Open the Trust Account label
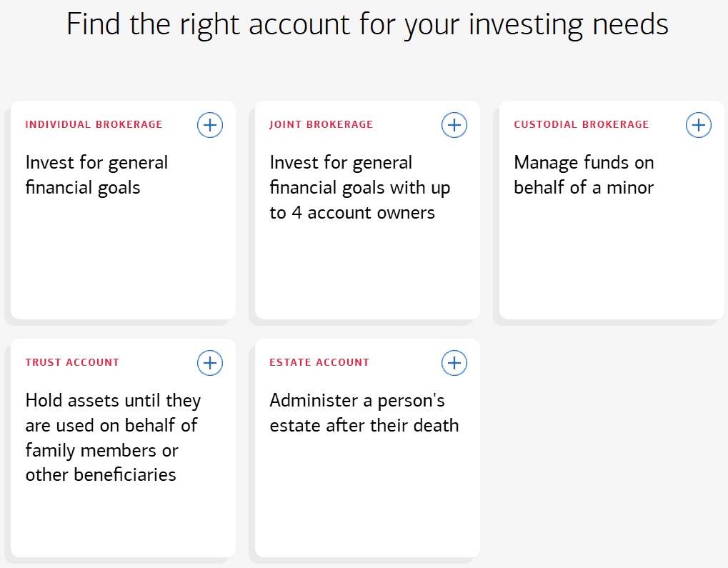The height and width of the screenshot is (568, 728). (x=71, y=362)
